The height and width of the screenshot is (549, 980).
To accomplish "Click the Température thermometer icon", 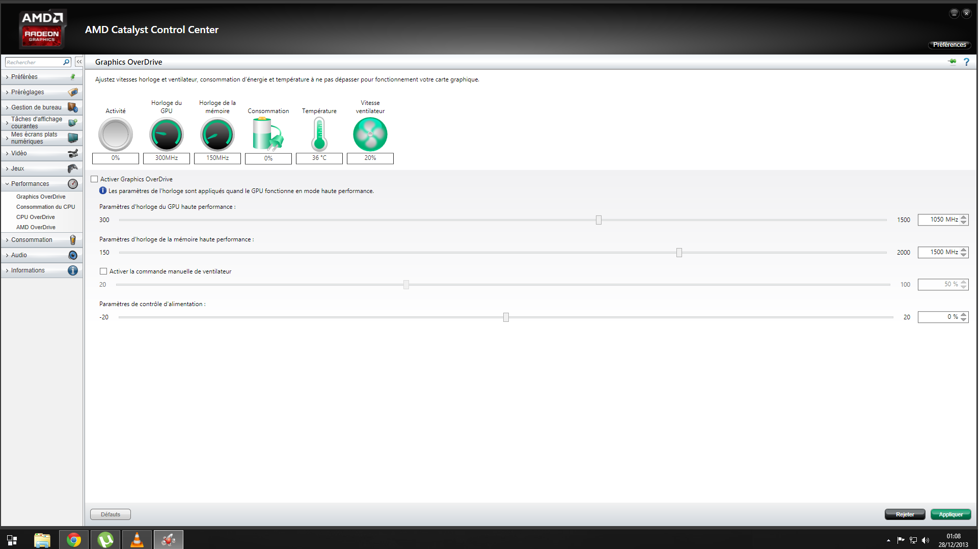I will 319,134.
